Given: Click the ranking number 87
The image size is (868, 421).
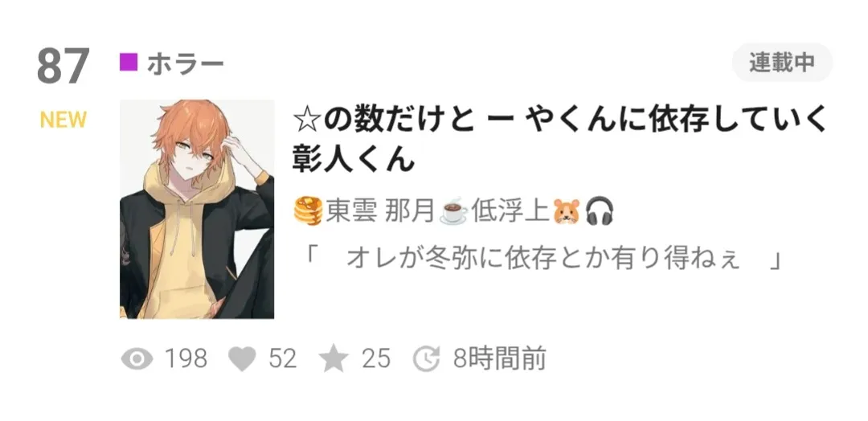Looking at the screenshot, I should [x=63, y=67].
